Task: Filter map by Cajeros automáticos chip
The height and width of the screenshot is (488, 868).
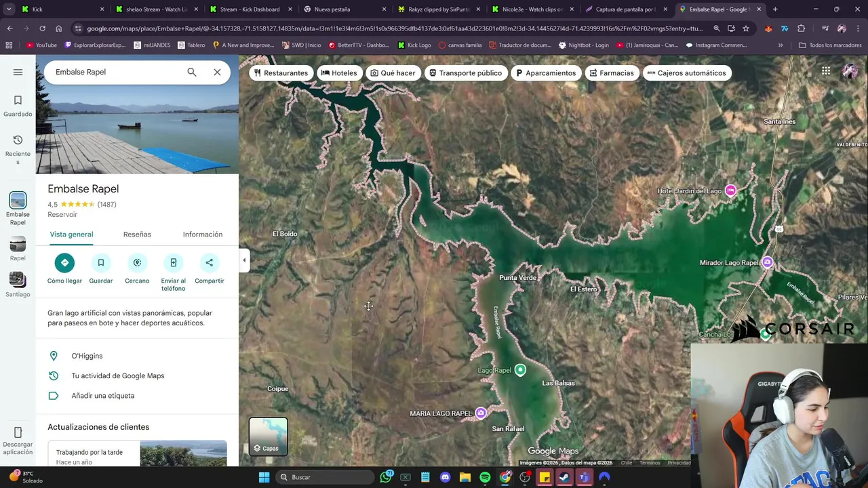Action: (686, 73)
